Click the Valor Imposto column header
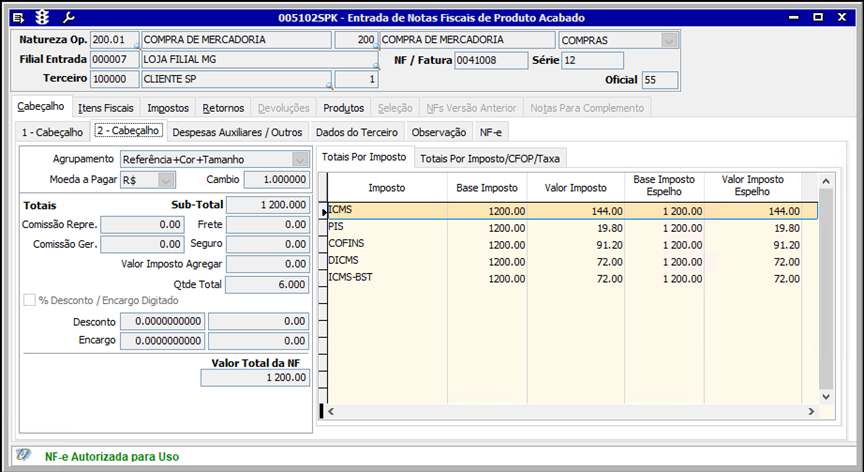 [575, 187]
